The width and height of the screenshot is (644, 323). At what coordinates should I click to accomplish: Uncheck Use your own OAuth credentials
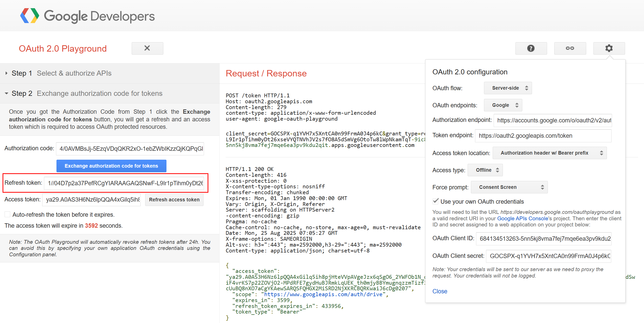coord(436,201)
